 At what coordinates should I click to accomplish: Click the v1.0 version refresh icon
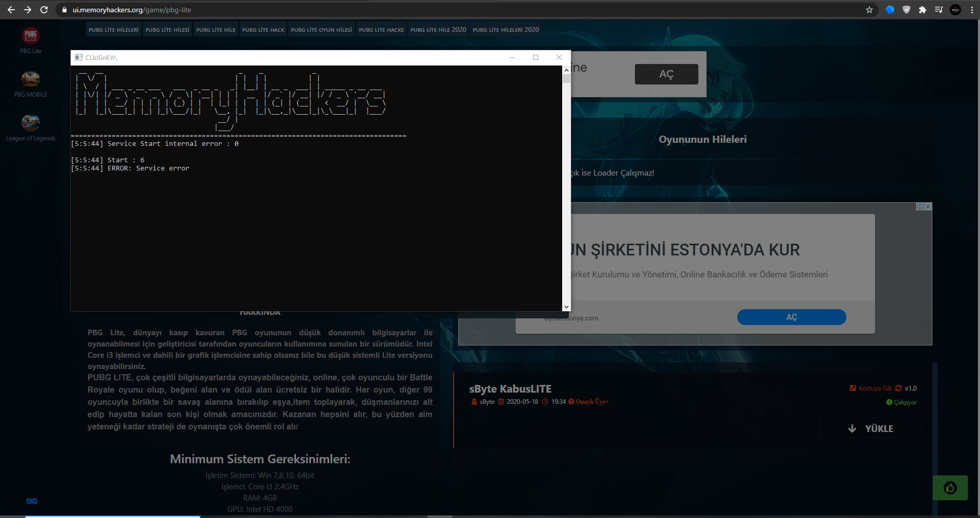[x=898, y=388]
